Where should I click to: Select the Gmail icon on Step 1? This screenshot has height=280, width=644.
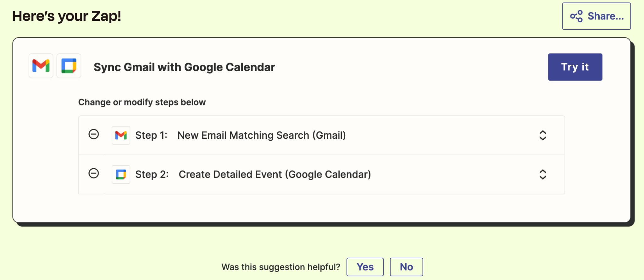[x=121, y=135]
